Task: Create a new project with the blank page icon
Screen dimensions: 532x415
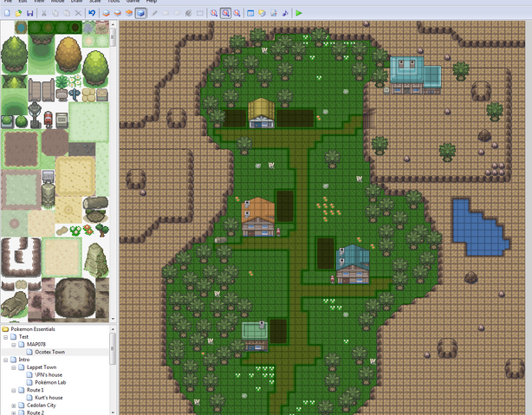Action: [x=7, y=13]
